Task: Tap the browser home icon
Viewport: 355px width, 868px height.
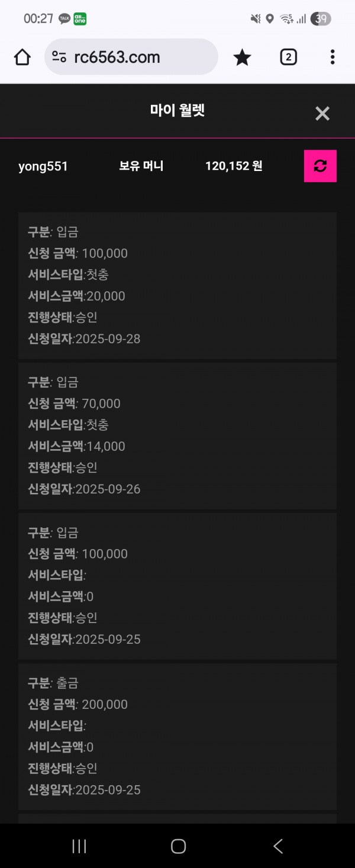Action: point(22,57)
